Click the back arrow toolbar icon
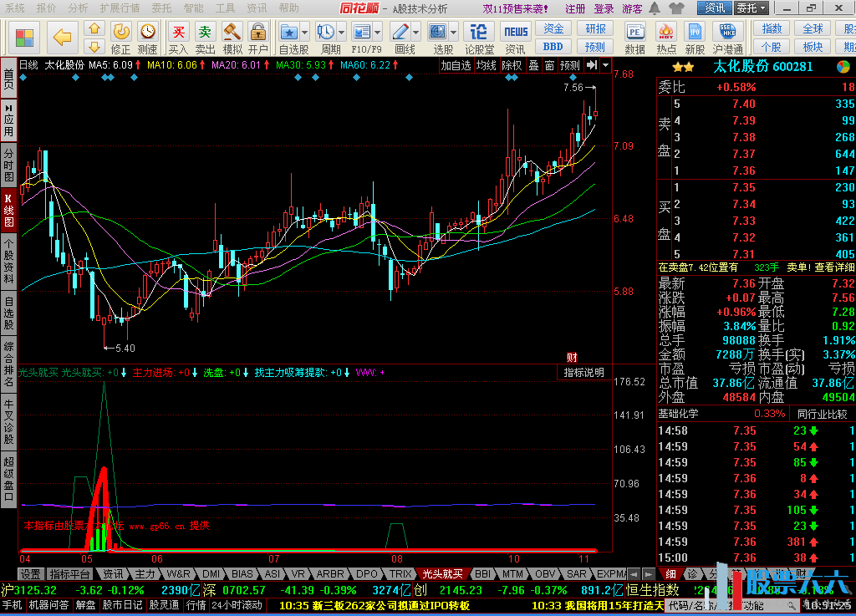 63,37
